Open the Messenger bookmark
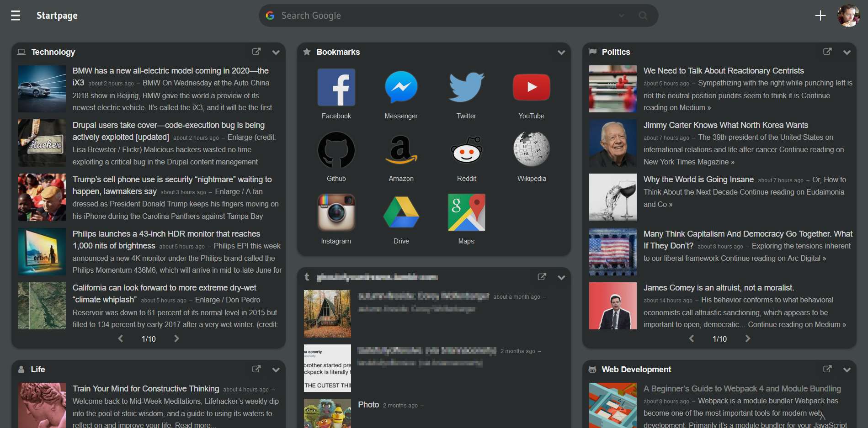The height and width of the screenshot is (428, 868). tap(401, 87)
